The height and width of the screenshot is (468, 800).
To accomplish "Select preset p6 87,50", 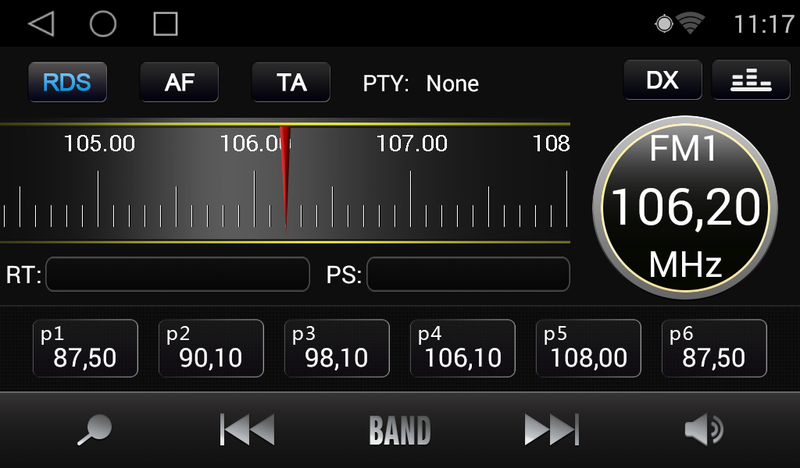I will click(x=714, y=349).
